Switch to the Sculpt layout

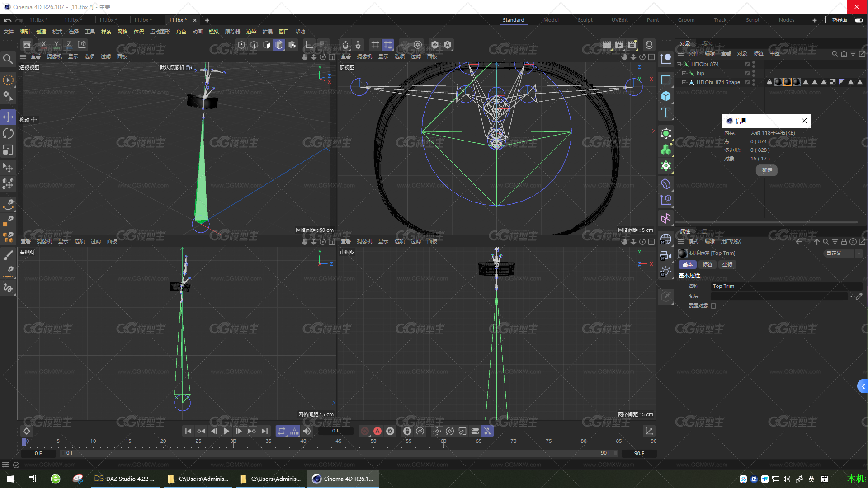coord(585,20)
